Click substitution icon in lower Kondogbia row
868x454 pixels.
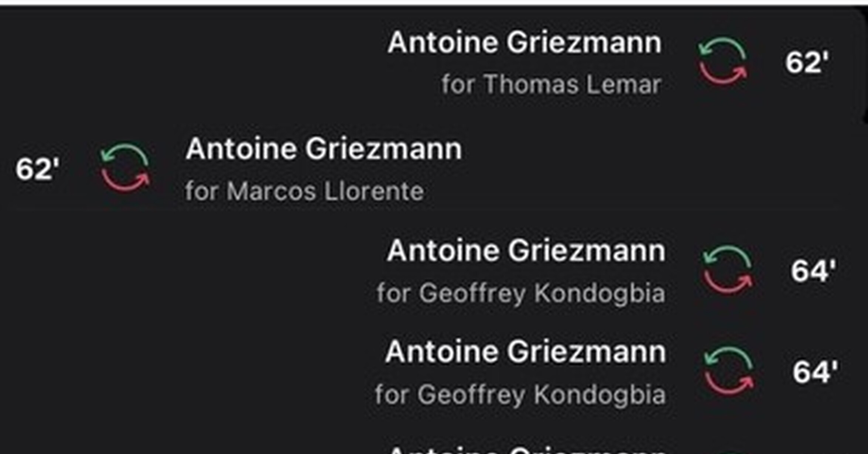[728, 371]
